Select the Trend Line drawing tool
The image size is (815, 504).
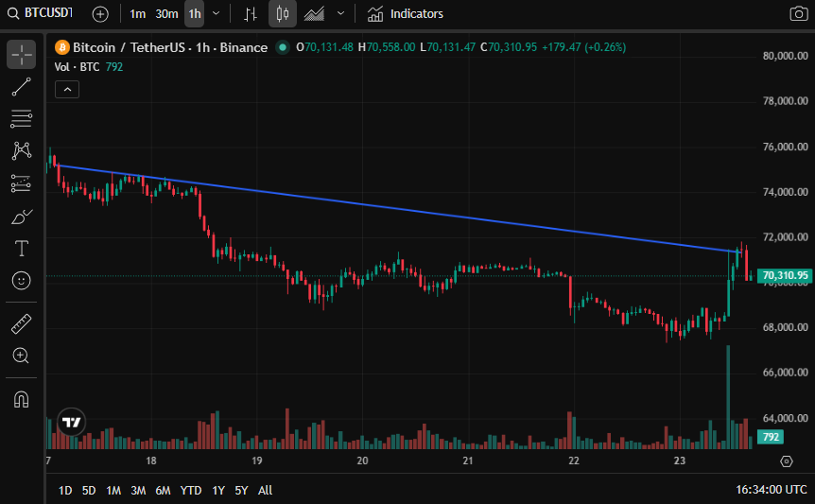point(22,87)
